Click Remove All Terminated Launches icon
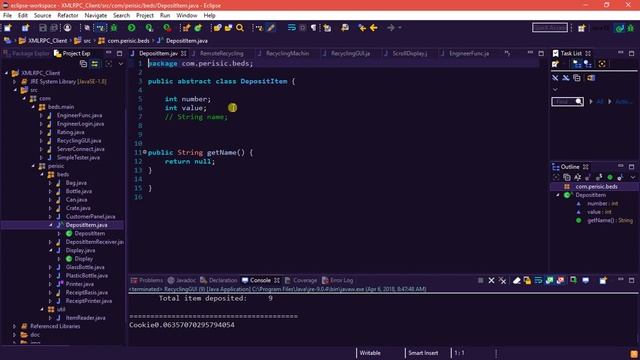Image resolution: width=640 pixels, height=360 pixels. click(x=502, y=280)
